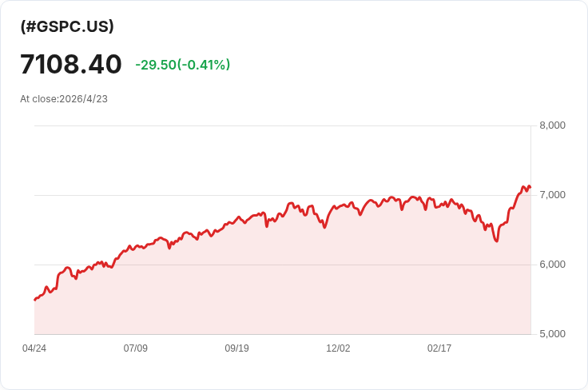Select the 8,000 y-axis label
The image size is (588, 390).
(x=552, y=125)
